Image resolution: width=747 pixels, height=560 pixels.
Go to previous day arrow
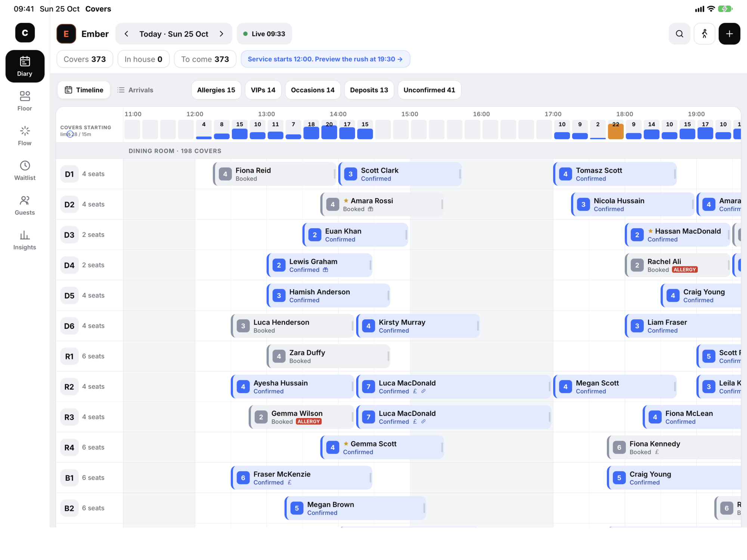point(126,34)
